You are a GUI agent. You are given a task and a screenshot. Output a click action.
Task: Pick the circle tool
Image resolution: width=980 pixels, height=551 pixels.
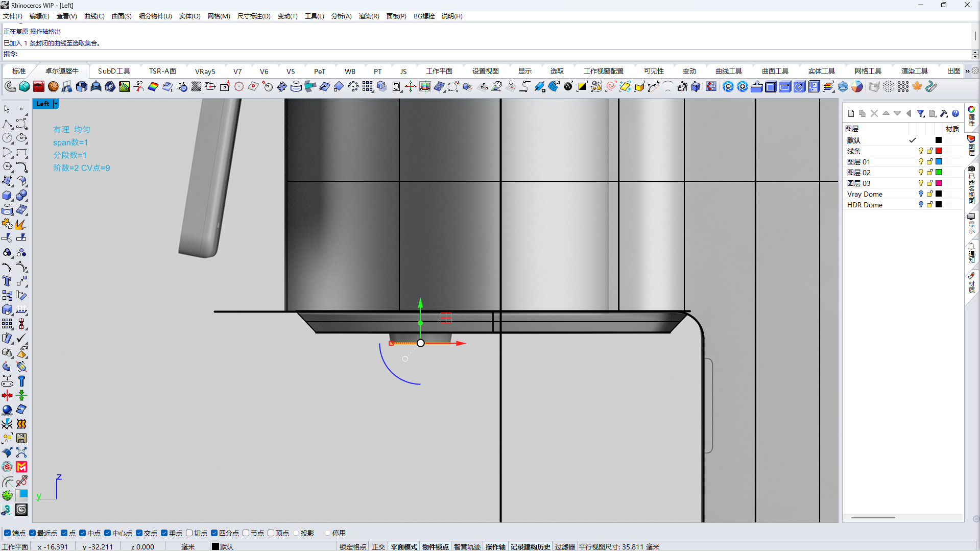click(x=7, y=138)
